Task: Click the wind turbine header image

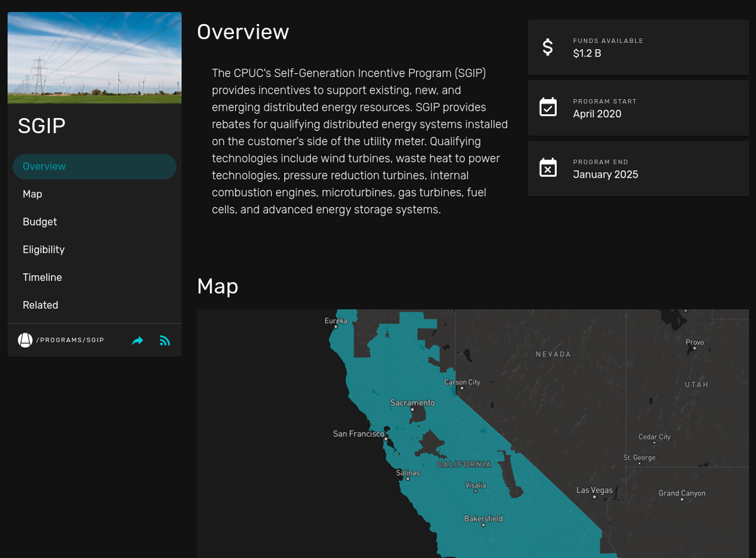Action: (94, 57)
